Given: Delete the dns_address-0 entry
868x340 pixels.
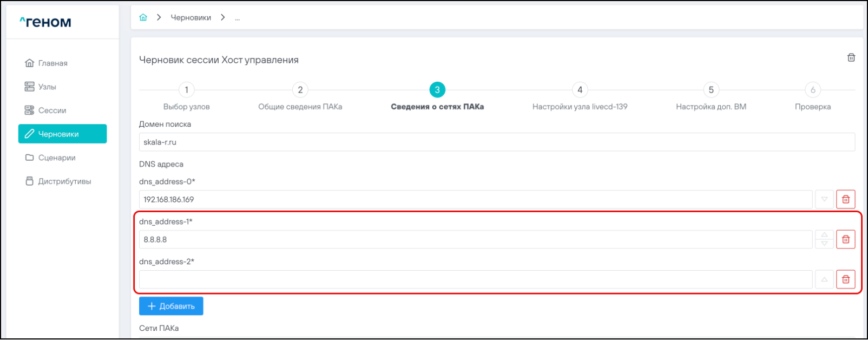Looking at the screenshot, I should click(x=845, y=199).
